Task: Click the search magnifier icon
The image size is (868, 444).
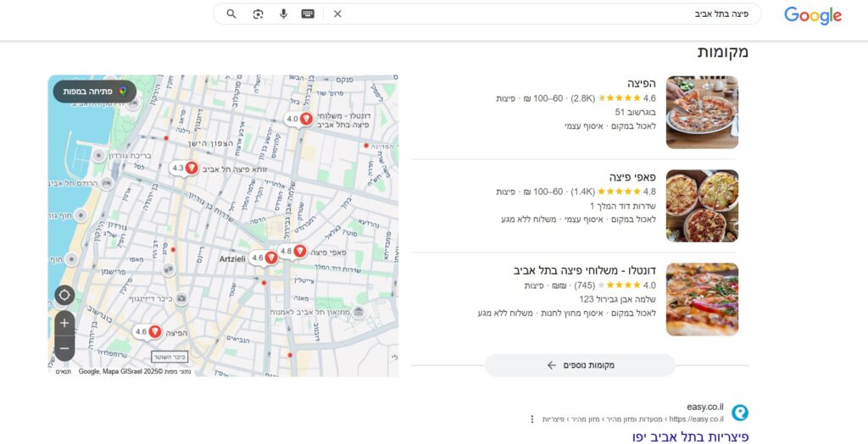Action: coord(231,14)
